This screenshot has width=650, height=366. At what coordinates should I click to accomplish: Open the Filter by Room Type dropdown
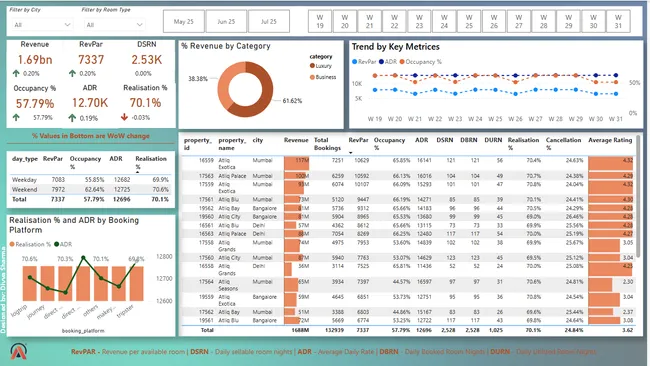114,25
